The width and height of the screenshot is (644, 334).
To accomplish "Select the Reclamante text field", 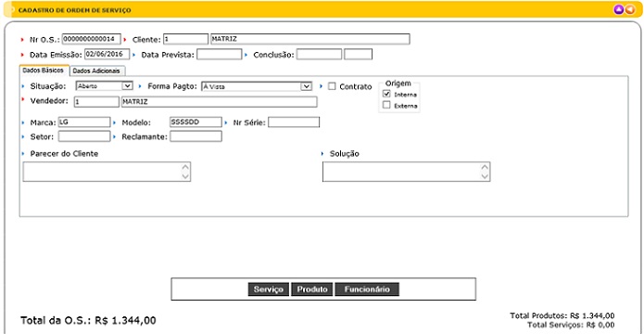I will (x=196, y=136).
